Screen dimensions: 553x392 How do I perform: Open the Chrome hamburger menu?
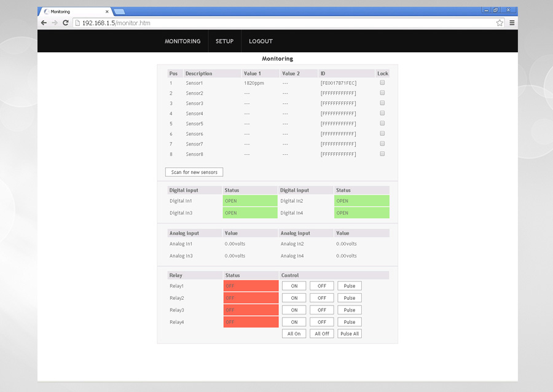pos(512,23)
